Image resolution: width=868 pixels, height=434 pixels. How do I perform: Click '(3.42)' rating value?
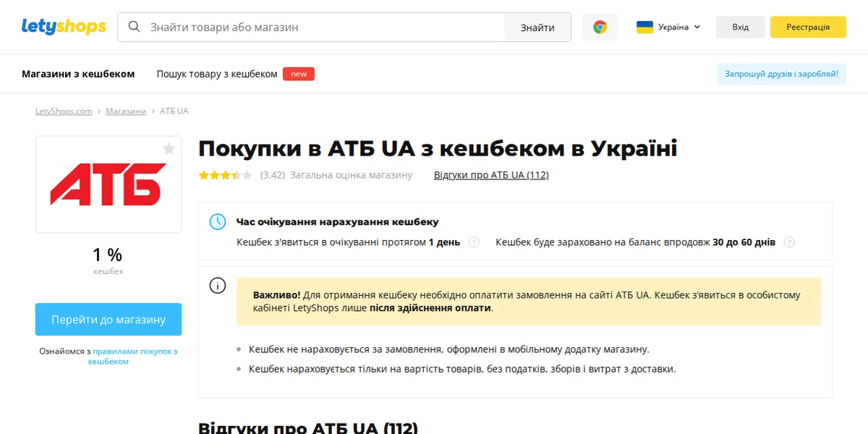tap(273, 175)
